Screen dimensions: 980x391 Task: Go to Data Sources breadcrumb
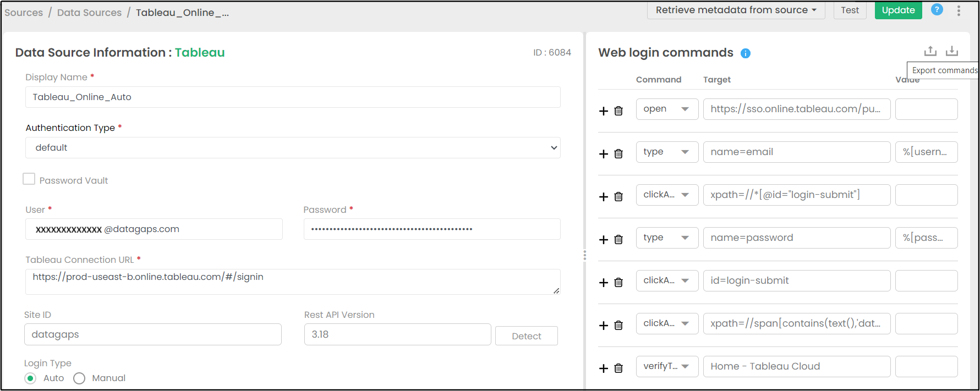pos(89,13)
